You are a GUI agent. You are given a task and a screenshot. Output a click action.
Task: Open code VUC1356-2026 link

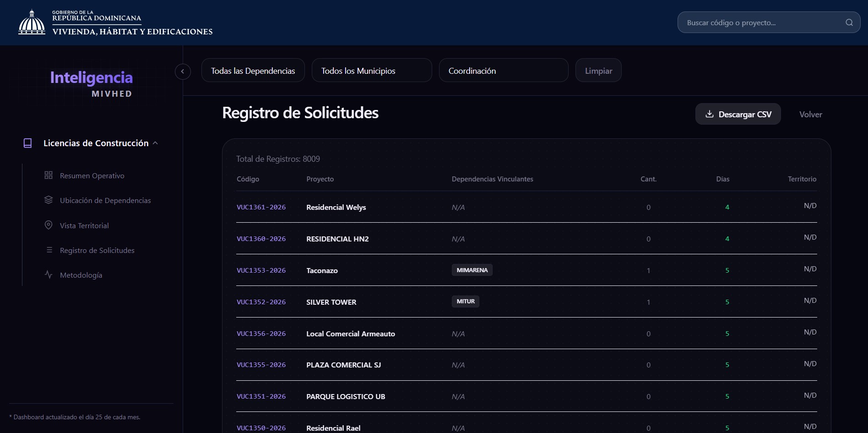click(x=261, y=334)
